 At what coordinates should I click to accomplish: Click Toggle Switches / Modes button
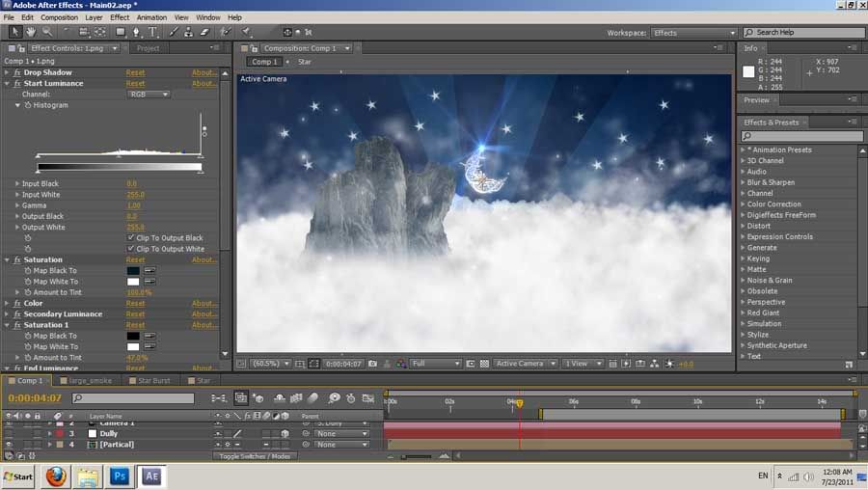click(255, 456)
